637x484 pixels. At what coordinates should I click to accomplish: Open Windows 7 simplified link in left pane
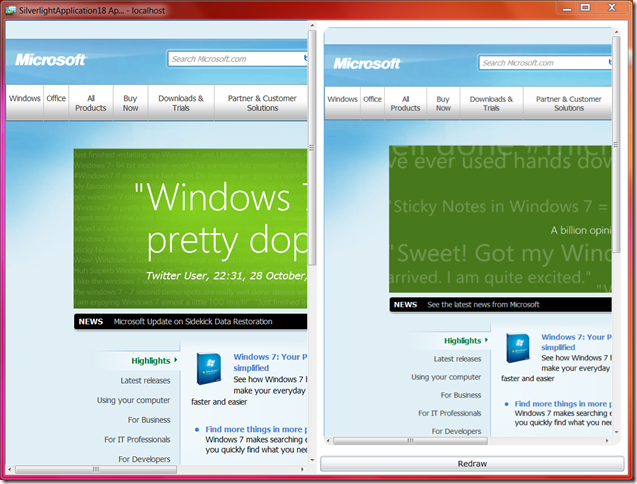pos(270,362)
